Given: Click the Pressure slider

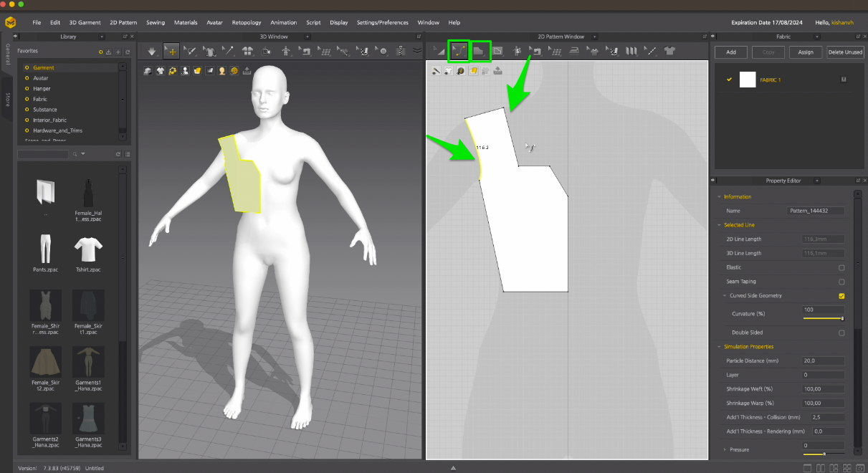Looking at the screenshot, I should point(824,454).
